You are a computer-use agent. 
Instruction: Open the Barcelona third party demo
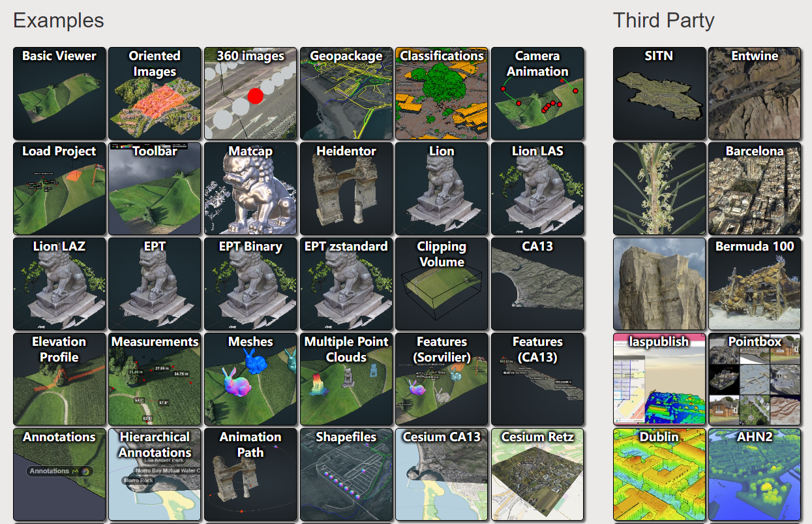(755, 189)
